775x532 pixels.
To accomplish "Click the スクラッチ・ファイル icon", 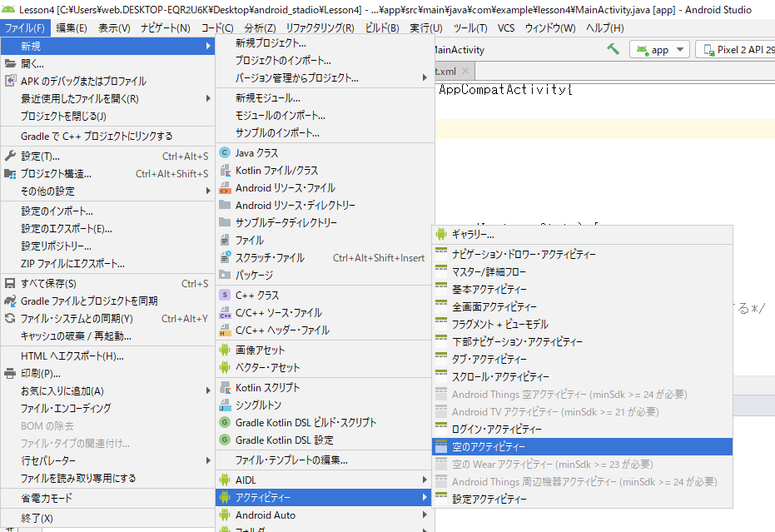I will (x=225, y=257).
